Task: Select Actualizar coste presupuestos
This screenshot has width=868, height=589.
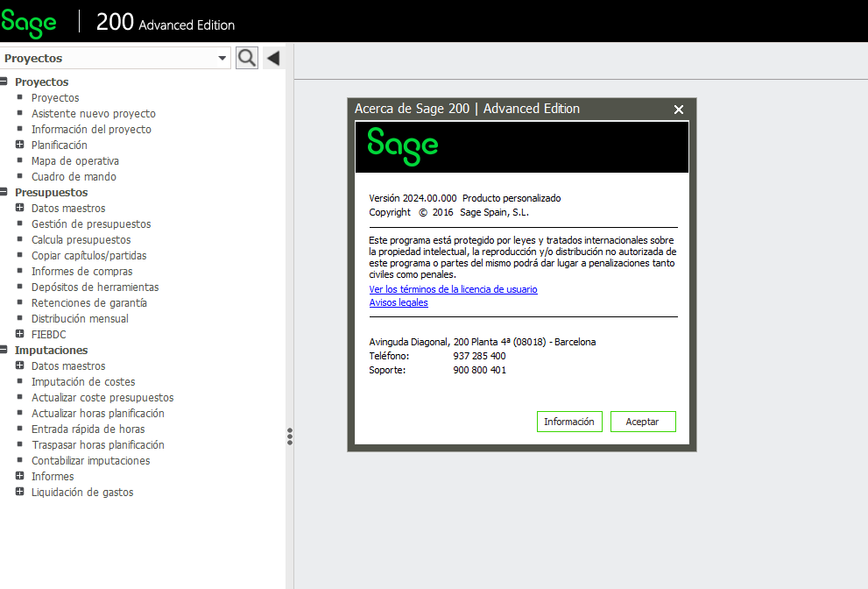Action: click(x=102, y=398)
